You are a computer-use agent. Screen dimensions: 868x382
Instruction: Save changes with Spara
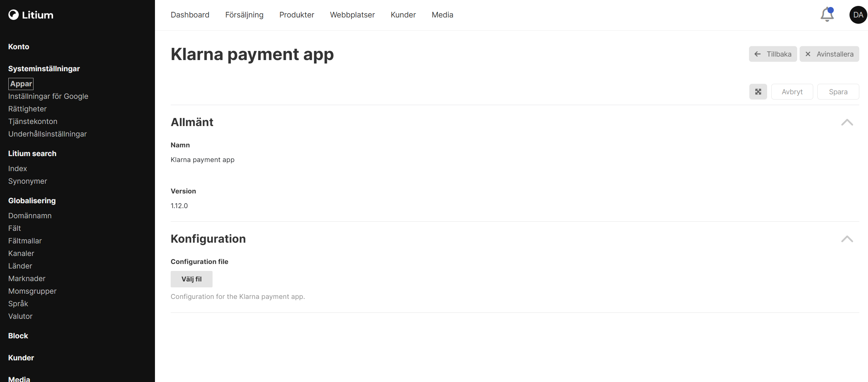pos(838,92)
